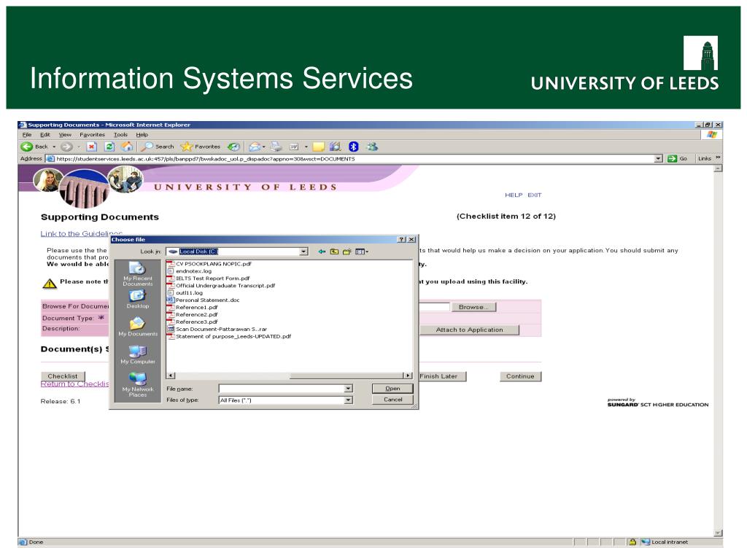747x560 pixels.
Task: Open the Favorites star in the toolbar
Action: (201, 147)
